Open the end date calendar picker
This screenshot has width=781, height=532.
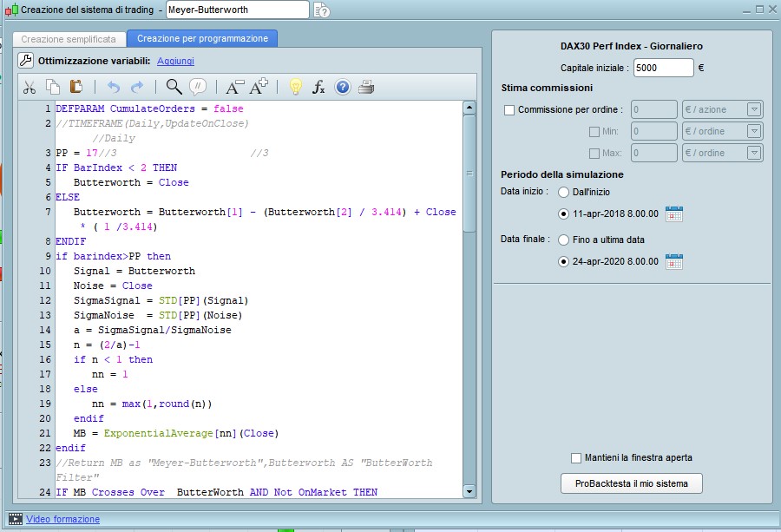click(674, 261)
